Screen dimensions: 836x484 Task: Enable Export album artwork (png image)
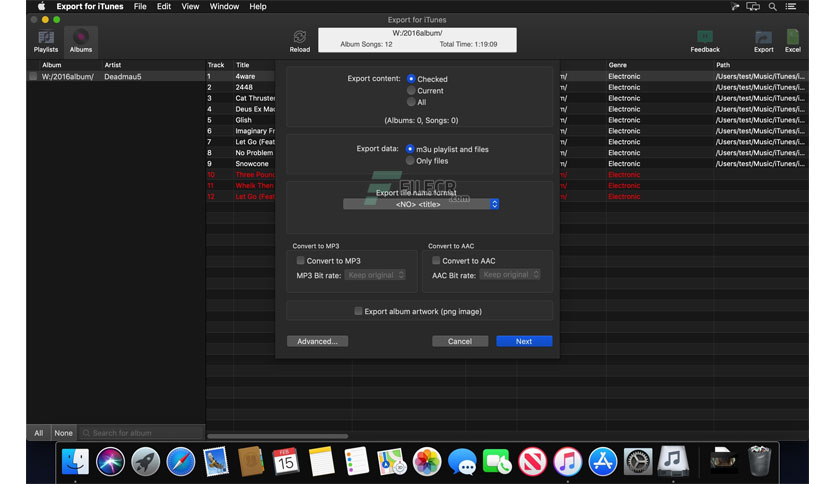(x=358, y=311)
